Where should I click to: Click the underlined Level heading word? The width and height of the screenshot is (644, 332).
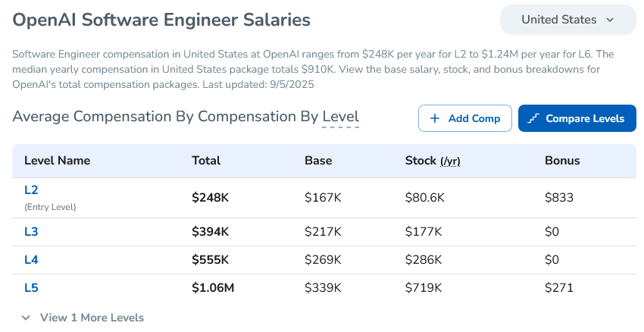(340, 117)
